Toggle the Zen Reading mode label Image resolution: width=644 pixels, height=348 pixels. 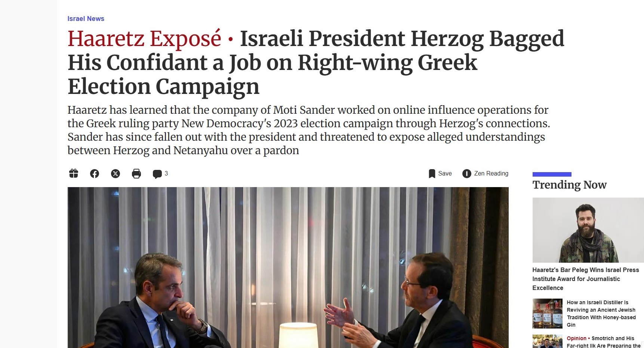[x=491, y=174]
